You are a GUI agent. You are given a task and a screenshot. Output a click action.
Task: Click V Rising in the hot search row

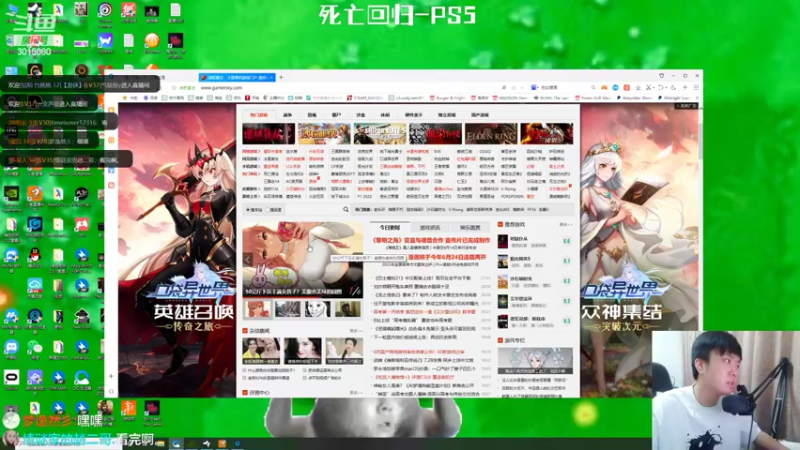click(456, 210)
